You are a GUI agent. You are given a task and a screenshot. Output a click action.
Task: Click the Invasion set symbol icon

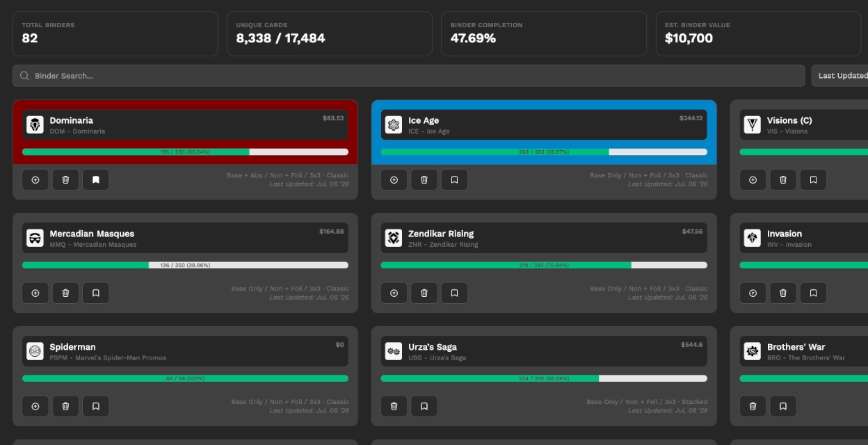[x=753, y=238]
